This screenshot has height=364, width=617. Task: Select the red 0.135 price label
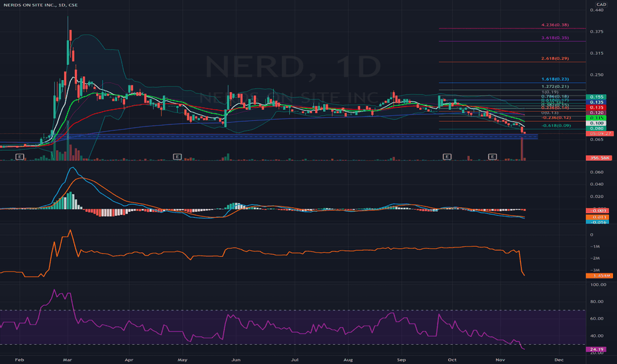(596, 107)
